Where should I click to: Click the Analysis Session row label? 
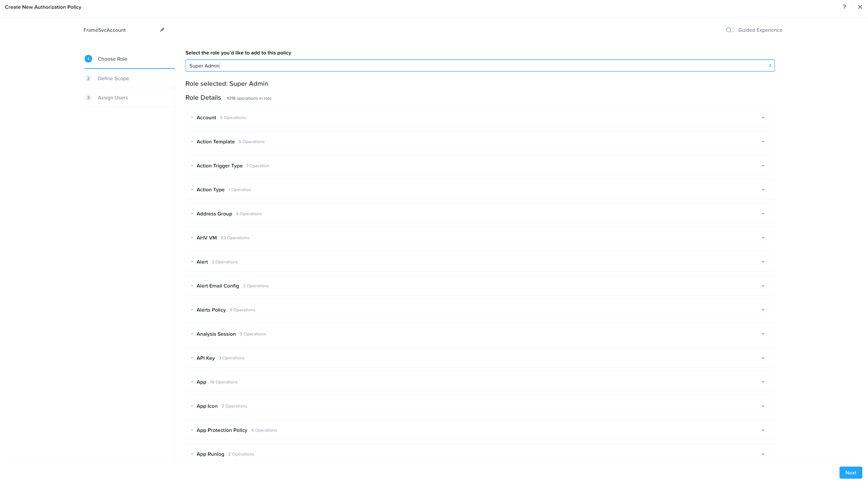tap(216, 334)
